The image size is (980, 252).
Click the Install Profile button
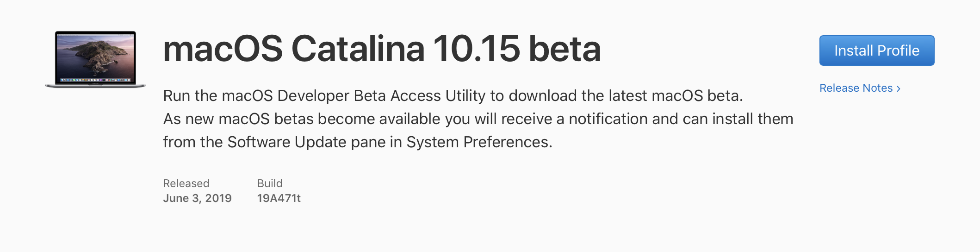(876, 50)
